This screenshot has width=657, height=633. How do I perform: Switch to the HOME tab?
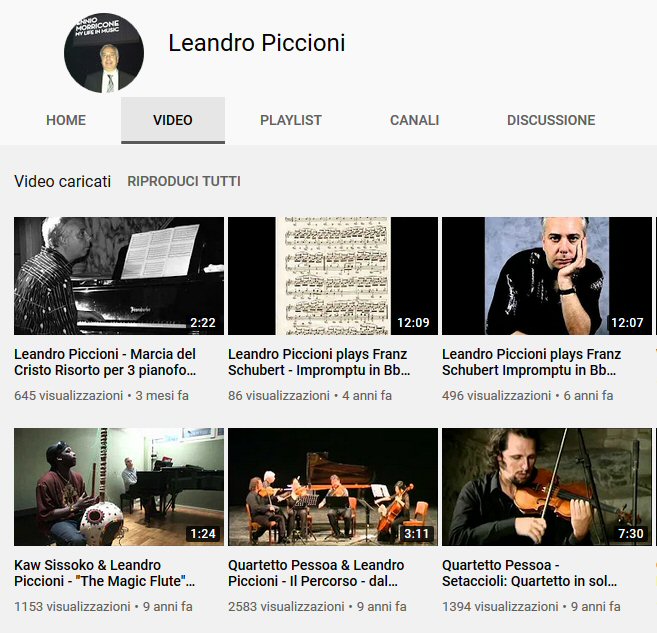(66, 120)
